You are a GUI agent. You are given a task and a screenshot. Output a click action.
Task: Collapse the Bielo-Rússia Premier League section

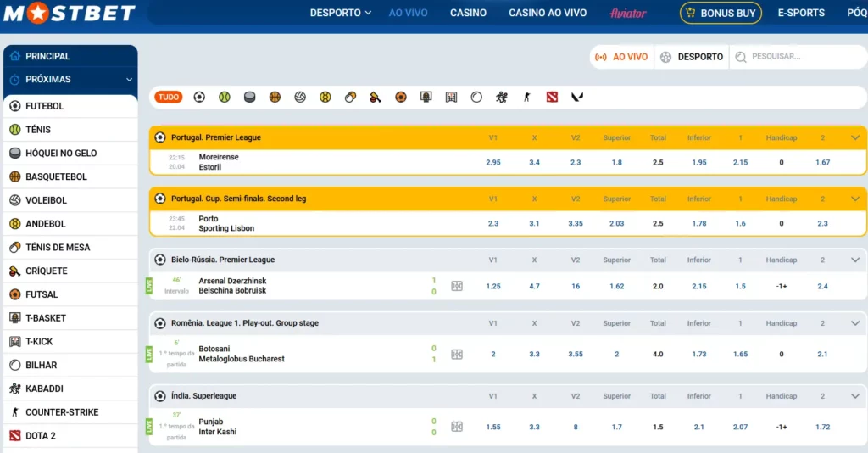(x=854, y=260)
